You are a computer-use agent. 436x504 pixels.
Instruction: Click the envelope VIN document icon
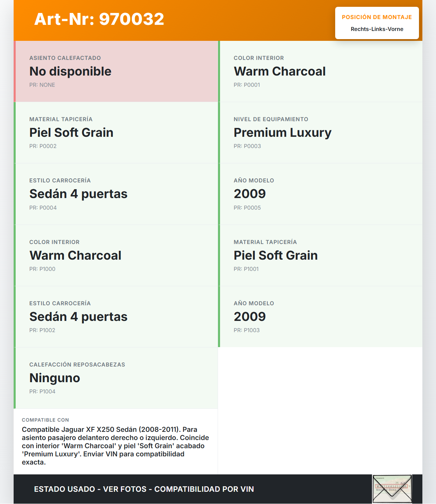point(392,489)
